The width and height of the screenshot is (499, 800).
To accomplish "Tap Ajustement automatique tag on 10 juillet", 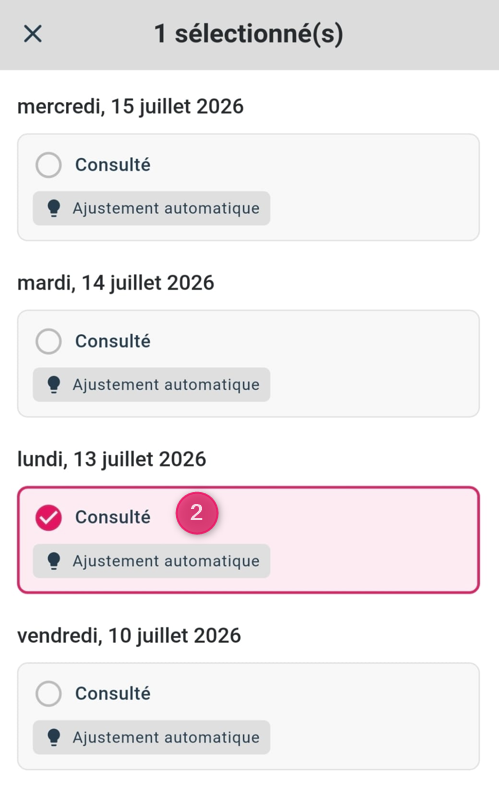I will pyautogui.click(x=152, y=737).
